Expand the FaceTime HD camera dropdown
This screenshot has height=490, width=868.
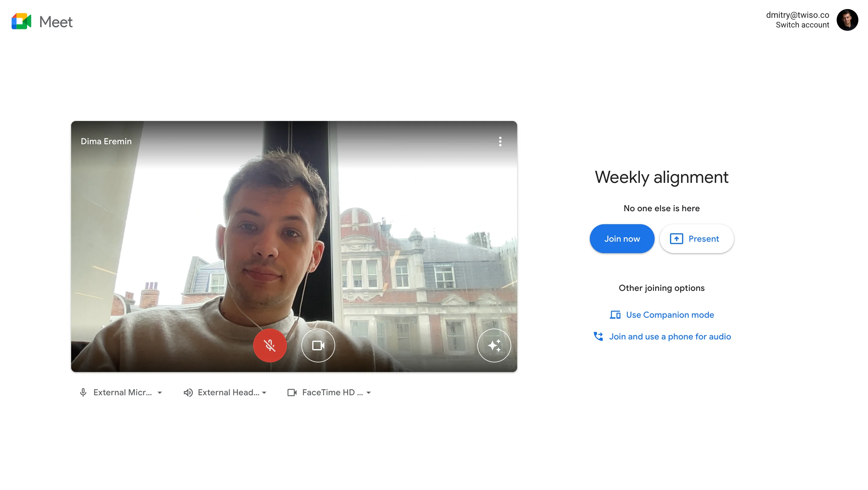pos(369,393)
